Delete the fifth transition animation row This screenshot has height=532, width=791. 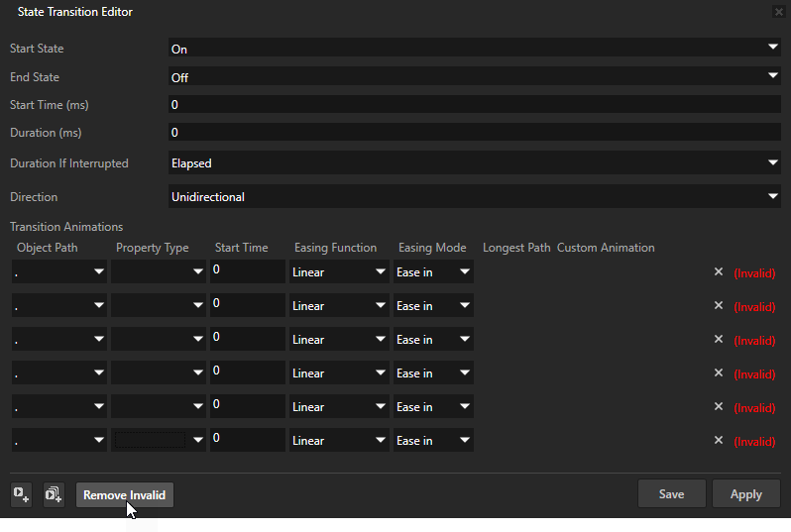719,407
